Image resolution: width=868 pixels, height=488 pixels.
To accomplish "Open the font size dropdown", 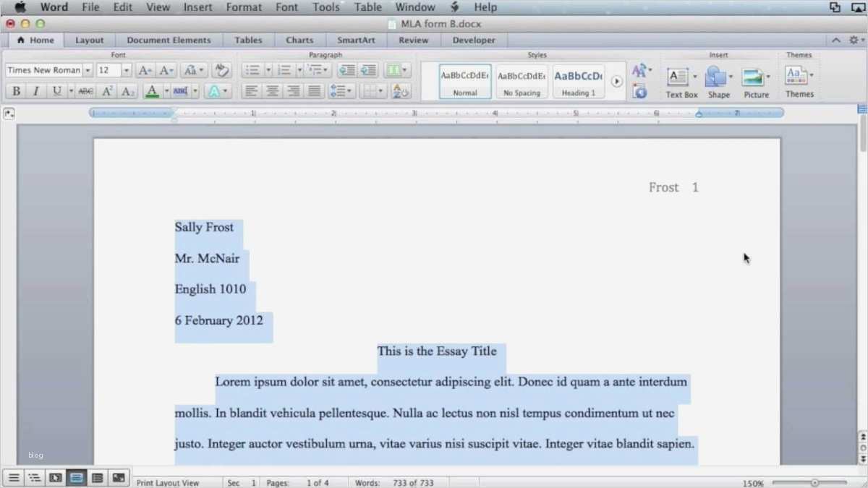I will pyautogui.click(x=124, y=69).
